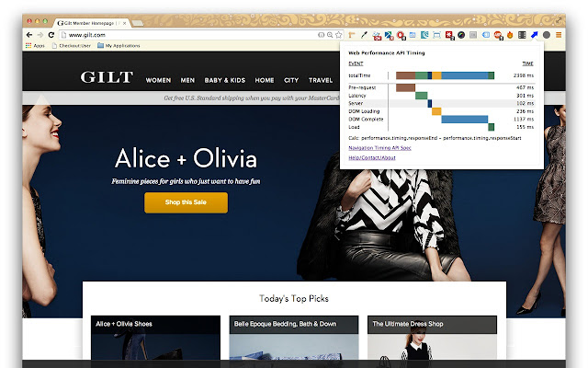This screenshot has height=368, width=588.
Task: Click the extension icon with the red ON badge
Action: (377, 35)
